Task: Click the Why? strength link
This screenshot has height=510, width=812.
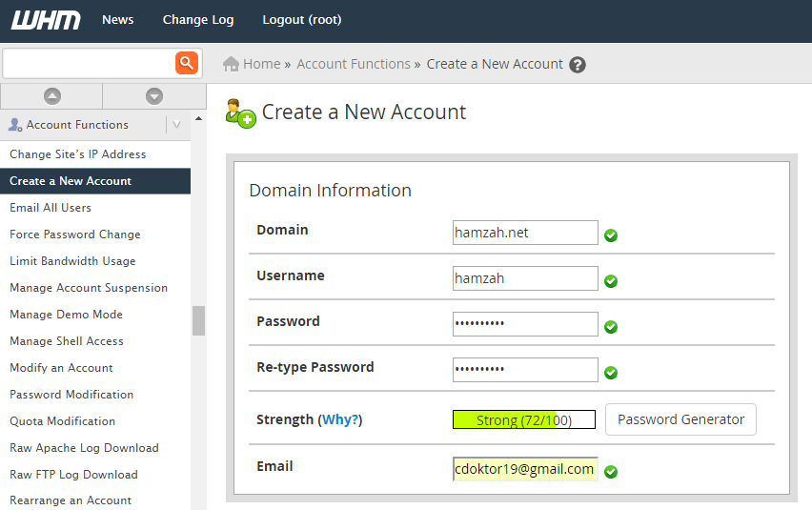Action: point(339,419)
